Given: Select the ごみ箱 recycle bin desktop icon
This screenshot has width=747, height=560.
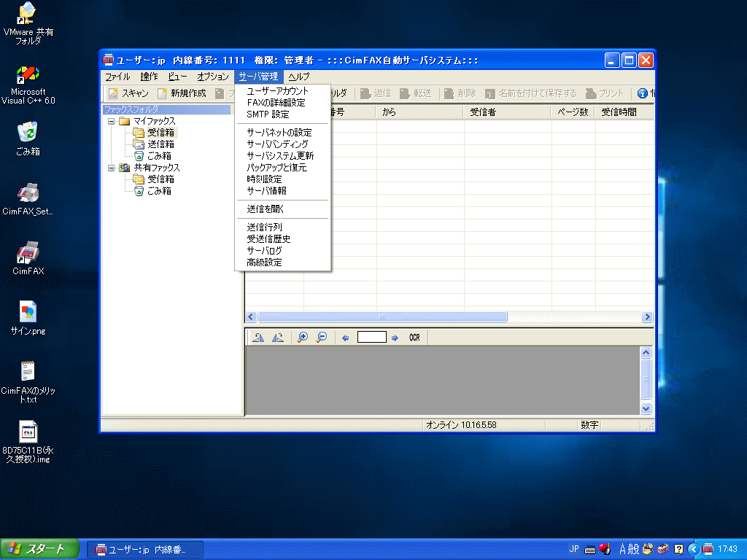Looking at the screenshot, I should 28,139.
